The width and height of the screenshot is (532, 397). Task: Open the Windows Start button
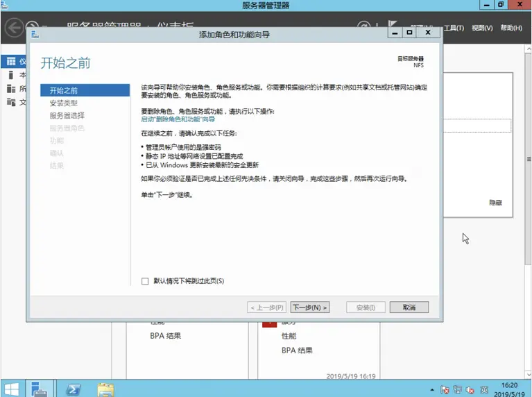click(x=12, y=389)
